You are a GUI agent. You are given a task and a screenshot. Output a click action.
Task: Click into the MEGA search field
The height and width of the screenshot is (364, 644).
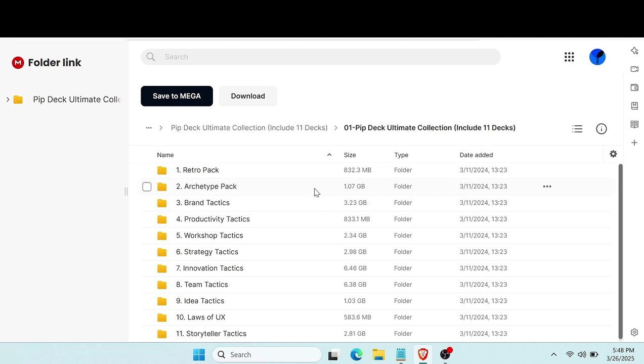321,57
